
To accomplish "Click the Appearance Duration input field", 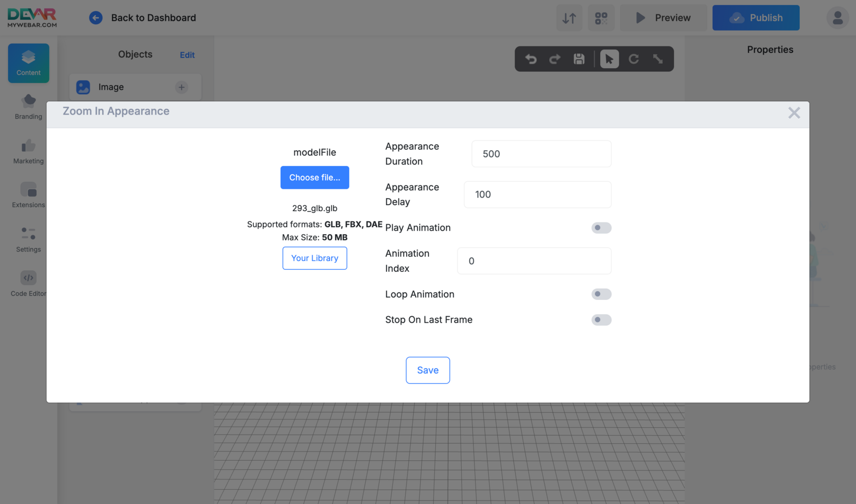I will 541,154.
